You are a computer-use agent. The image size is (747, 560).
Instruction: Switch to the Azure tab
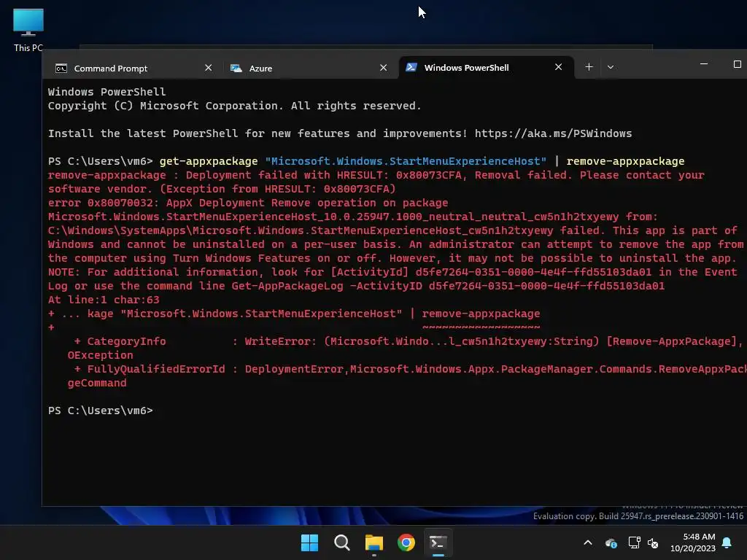309,68
